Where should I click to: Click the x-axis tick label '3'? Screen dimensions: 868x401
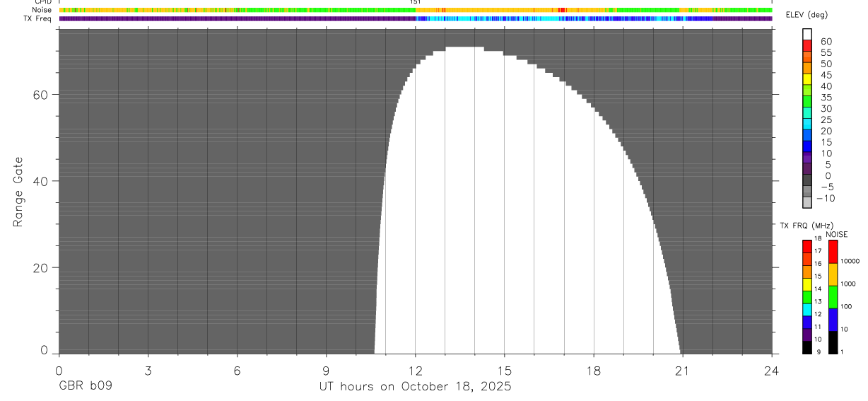tap(148, 370)
